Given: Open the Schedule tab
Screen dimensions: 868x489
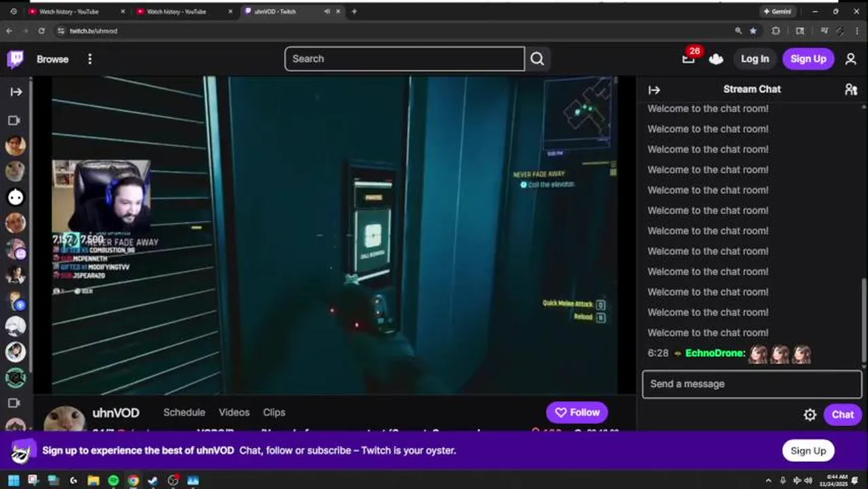Looking at the screenshot, I should tap(184, 412).
